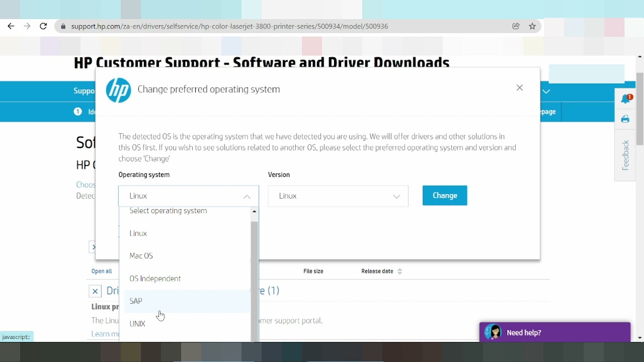Click step 1 identify circle icon

coord(77,112)
